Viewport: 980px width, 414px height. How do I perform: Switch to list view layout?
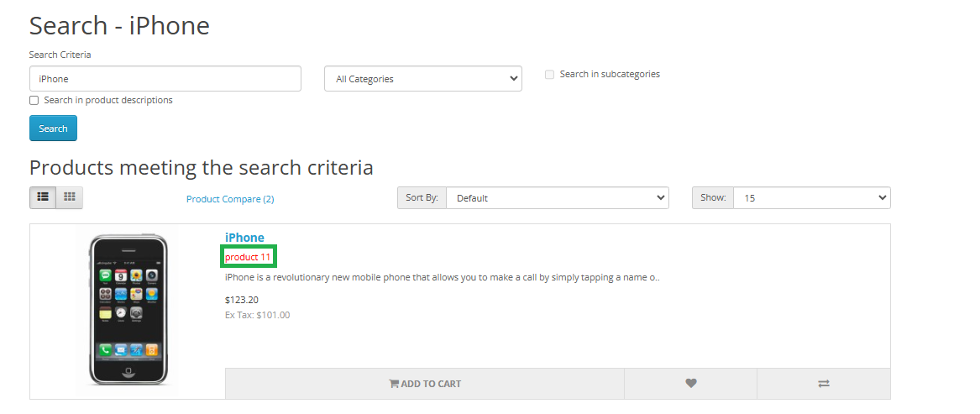point(43,197)
